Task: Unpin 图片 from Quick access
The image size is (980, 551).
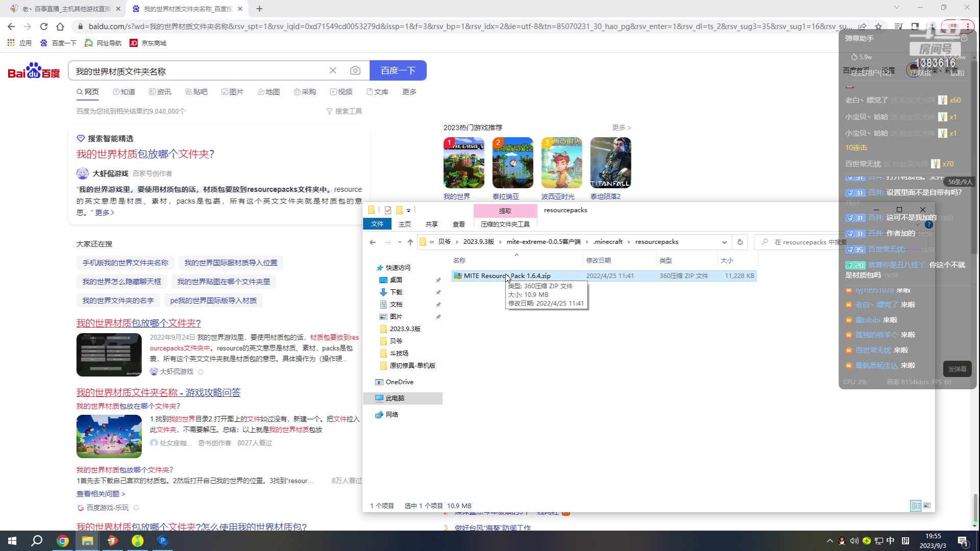Action: click(x=438, y=317)
